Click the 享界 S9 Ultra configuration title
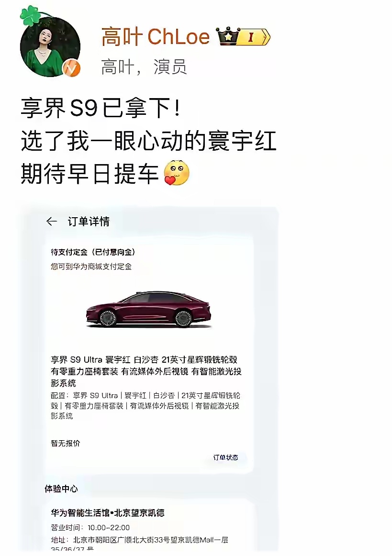Image resolution: width=392 pixels, height=556 pixels. [146, 371]
